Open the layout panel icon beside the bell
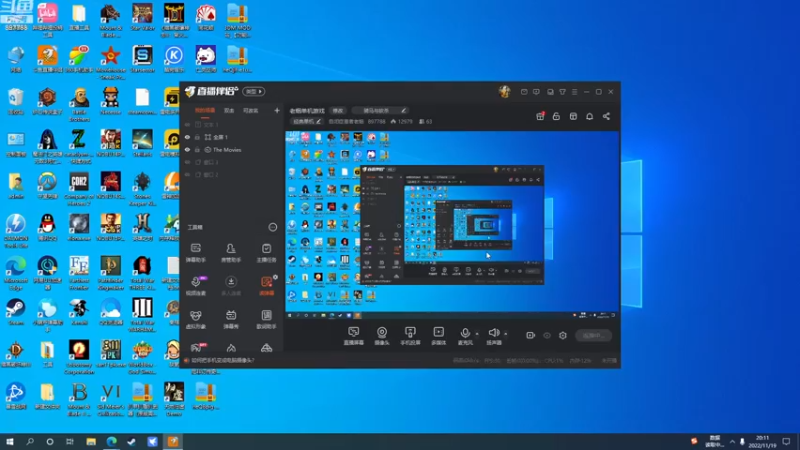800x450 pixels. tap(573, 116)
